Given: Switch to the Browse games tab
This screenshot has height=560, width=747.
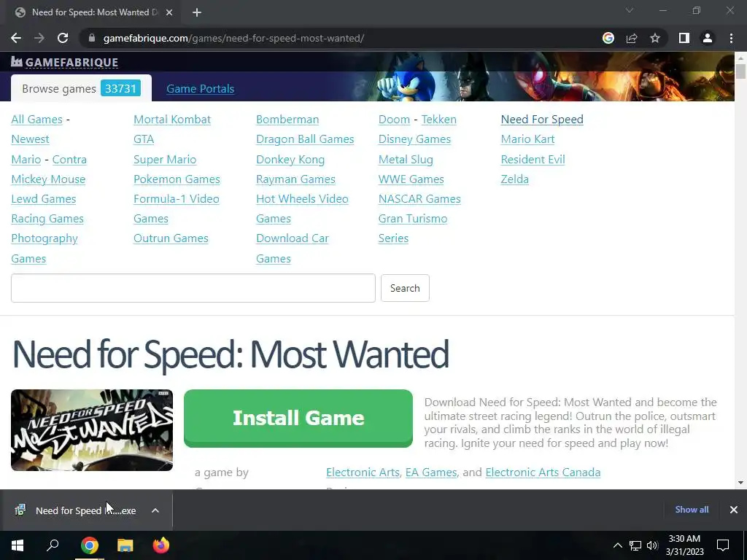Looking at the screenshot, I should 81,88.
